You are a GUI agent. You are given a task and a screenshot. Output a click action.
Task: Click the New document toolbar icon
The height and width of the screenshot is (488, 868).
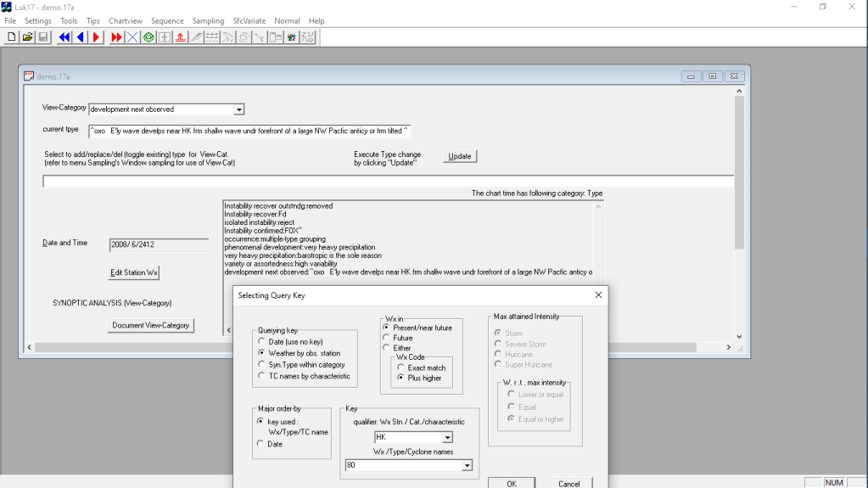pos(12,37)
